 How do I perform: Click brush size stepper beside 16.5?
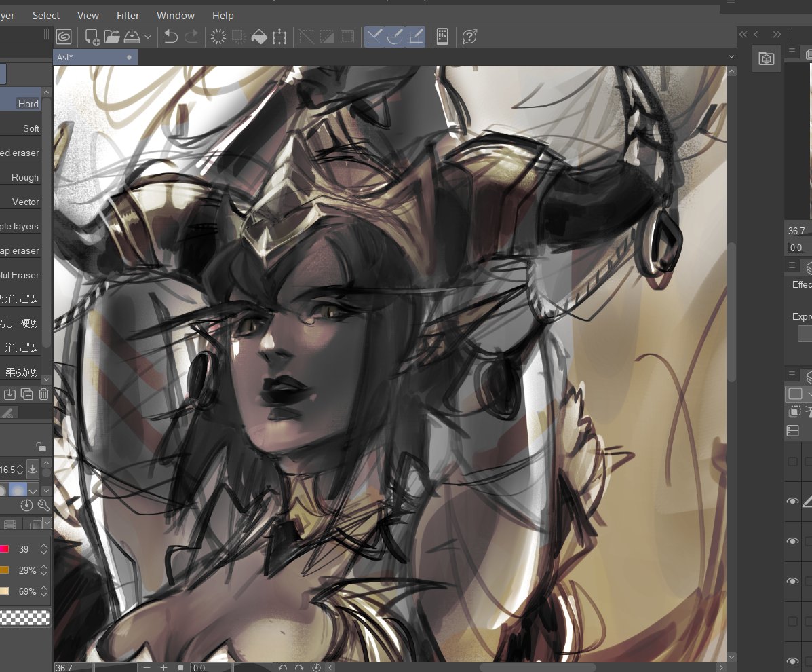point(20,470)
